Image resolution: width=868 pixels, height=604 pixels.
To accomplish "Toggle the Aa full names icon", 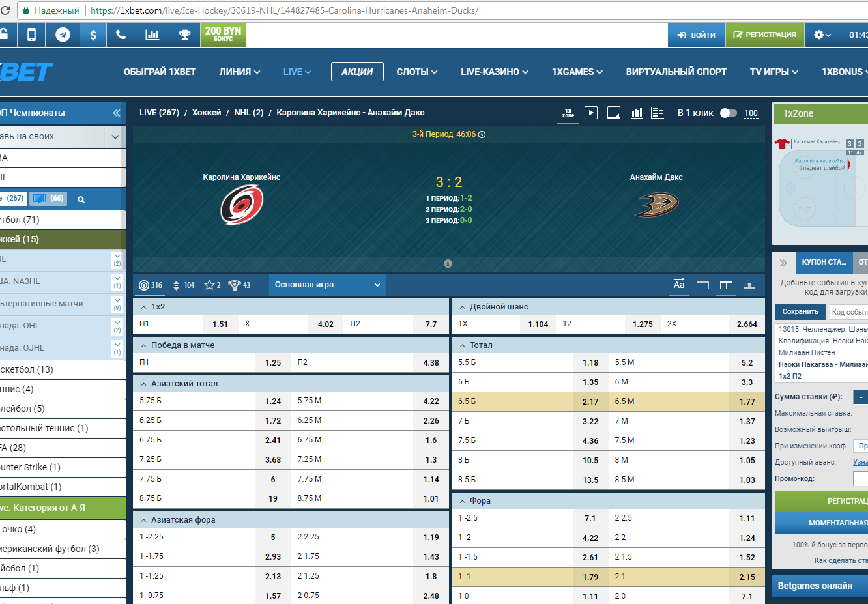I will tap(679, 285).
